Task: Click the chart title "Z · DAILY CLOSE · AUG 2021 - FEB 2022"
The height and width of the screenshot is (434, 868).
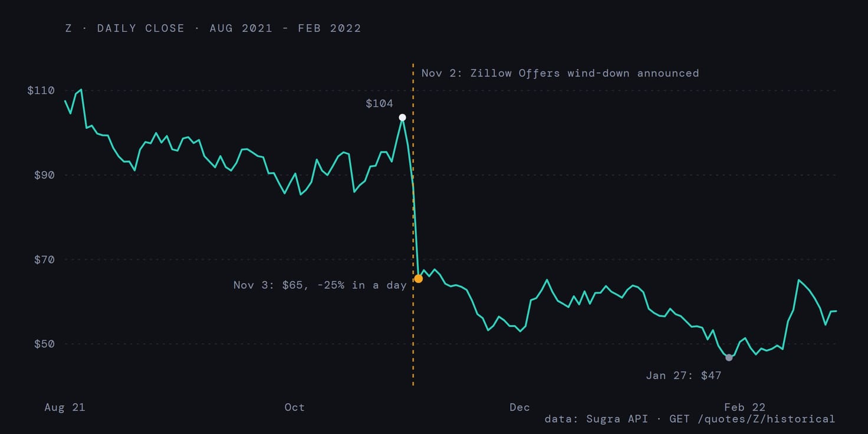Action: [x=213, y=28]
